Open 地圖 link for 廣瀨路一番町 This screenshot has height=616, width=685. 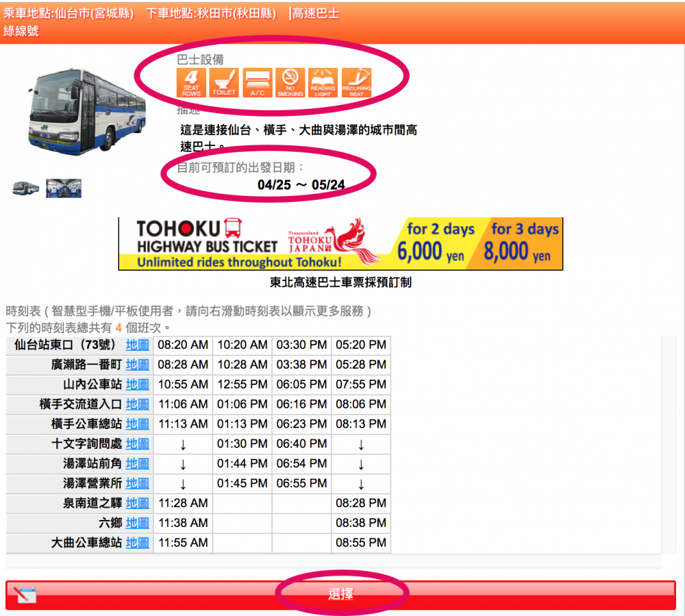click(137, 365)
